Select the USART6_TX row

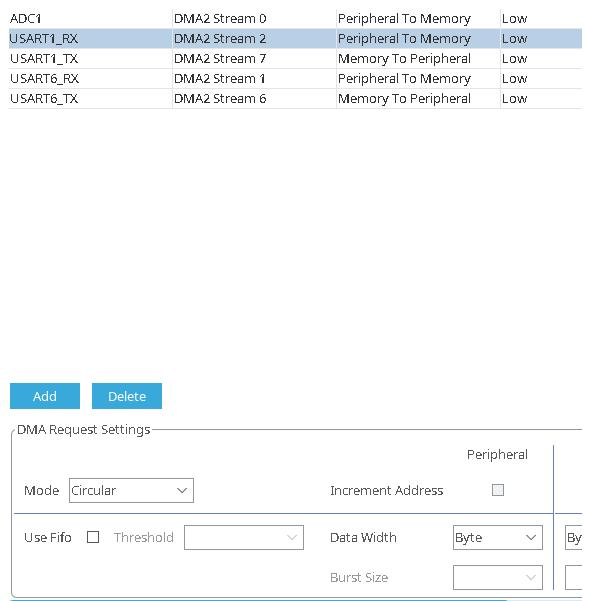295,98
